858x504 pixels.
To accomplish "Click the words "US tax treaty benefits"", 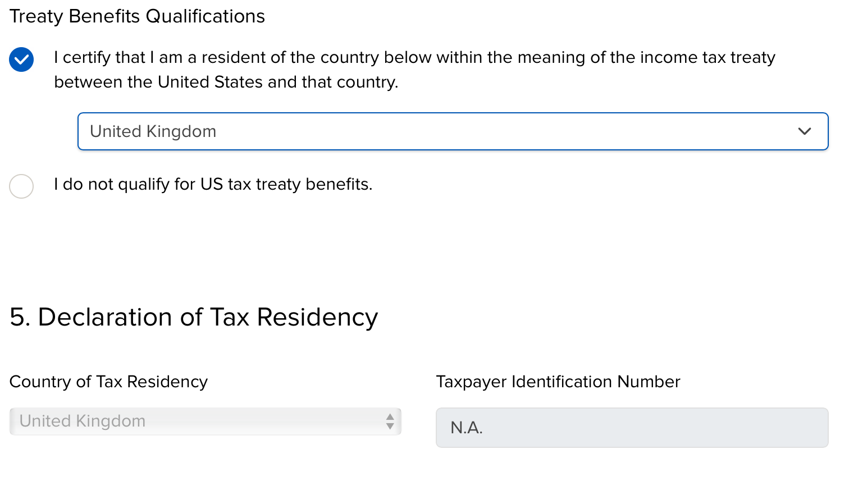I will (286, 184).
